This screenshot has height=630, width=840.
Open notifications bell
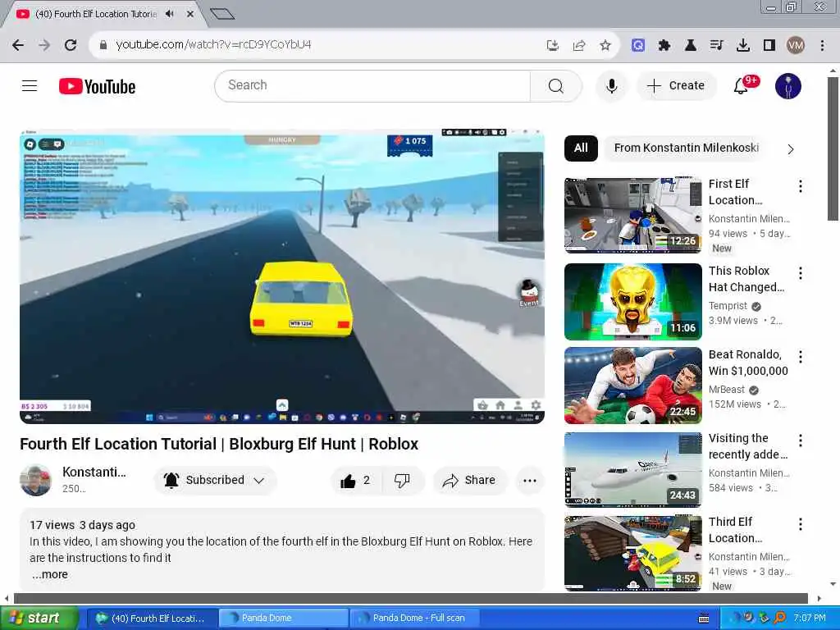(x=741, y=85)
